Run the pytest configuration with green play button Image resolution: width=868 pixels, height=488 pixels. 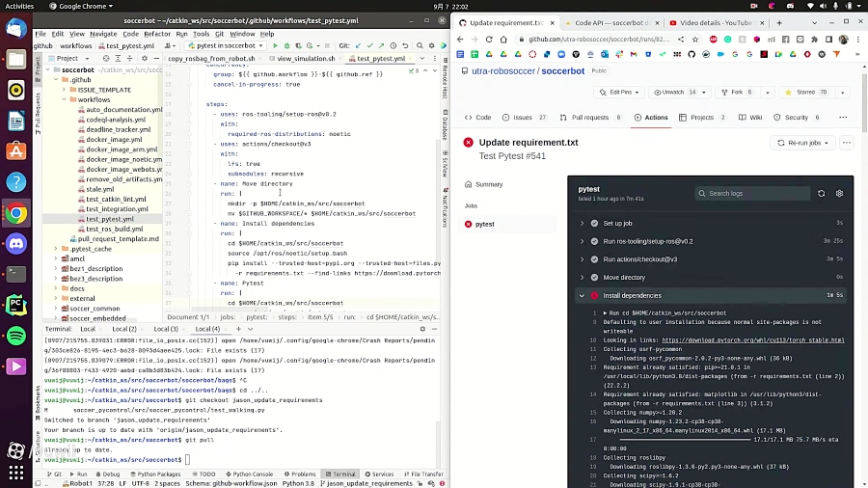[275, 45]
